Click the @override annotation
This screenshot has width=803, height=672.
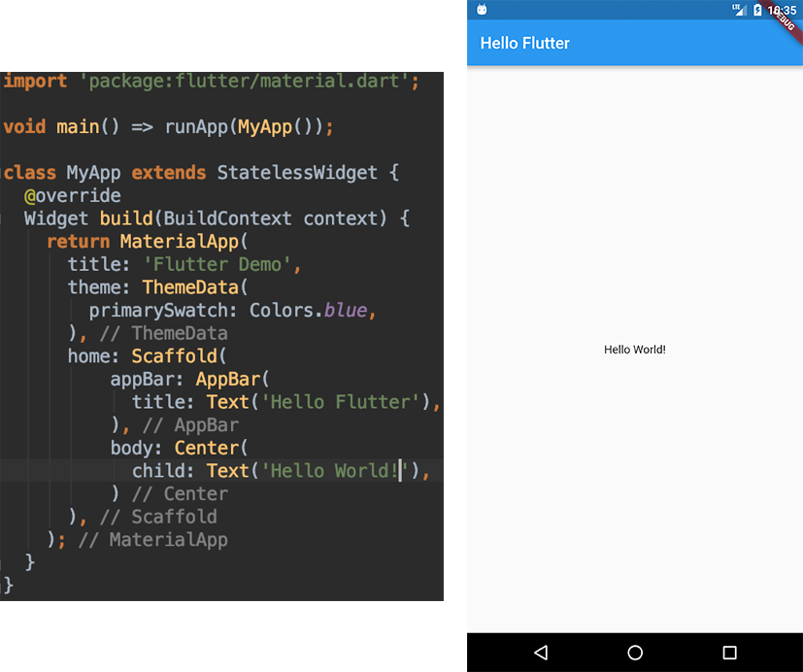point(72,195)
